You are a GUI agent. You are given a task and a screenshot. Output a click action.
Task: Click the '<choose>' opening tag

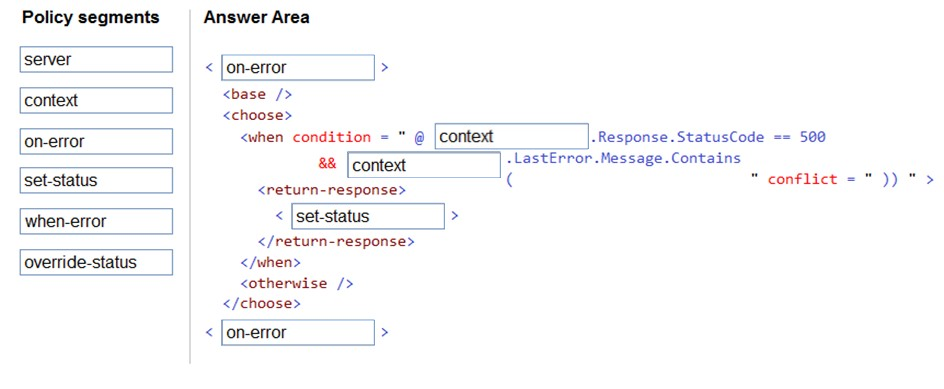257,115
